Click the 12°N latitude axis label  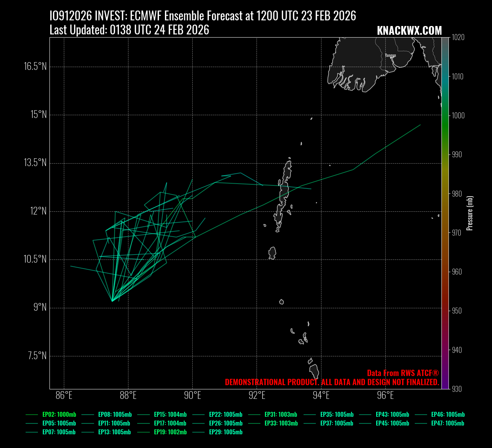click(x=38, y=211)
